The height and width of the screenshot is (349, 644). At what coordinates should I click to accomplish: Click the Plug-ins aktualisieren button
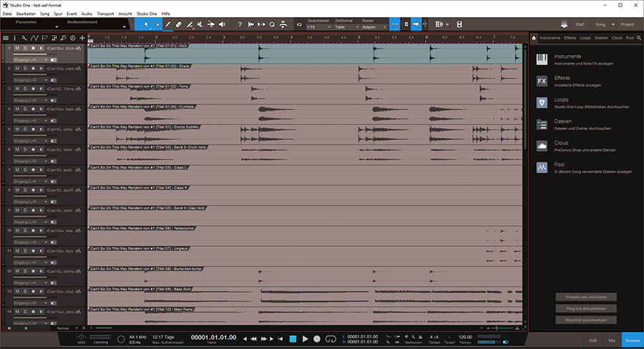(x=586, y=308)
